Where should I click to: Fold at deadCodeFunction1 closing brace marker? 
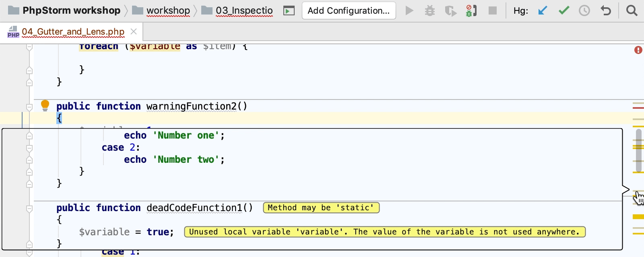29,244
